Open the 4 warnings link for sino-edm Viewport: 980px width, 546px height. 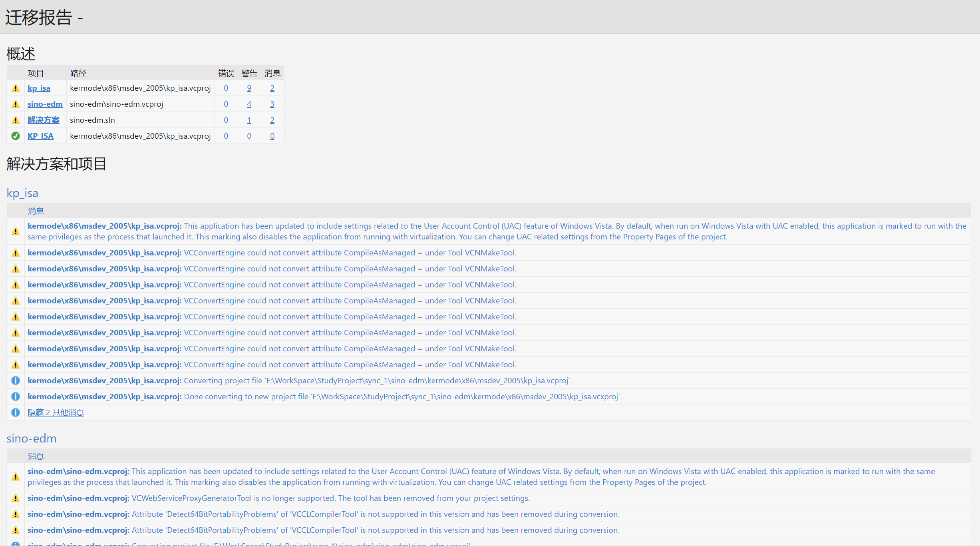point(249,104)
